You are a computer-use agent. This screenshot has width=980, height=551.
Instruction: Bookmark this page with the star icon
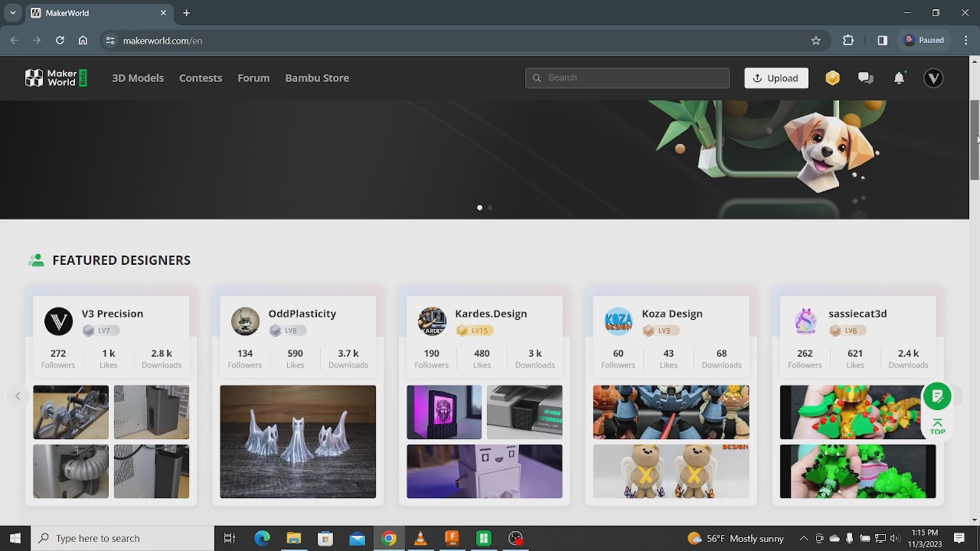(816, 41)
